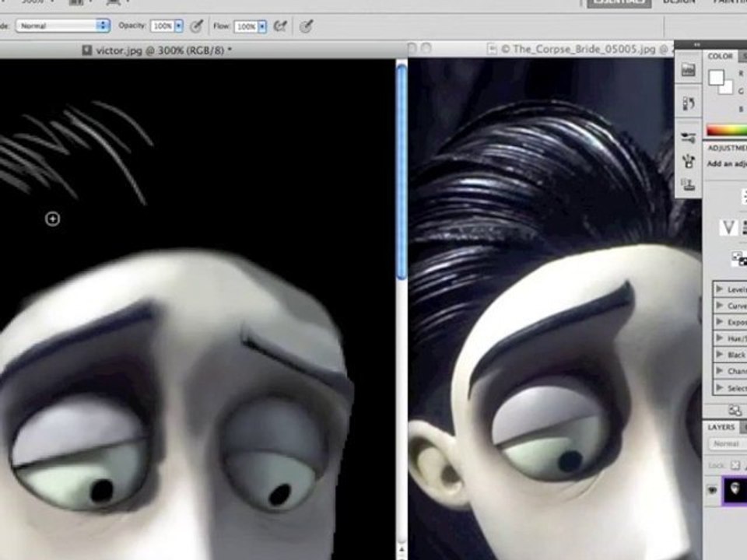Expand the Channel Mixer presets group

pyautogui.click(x=720, y=371)
